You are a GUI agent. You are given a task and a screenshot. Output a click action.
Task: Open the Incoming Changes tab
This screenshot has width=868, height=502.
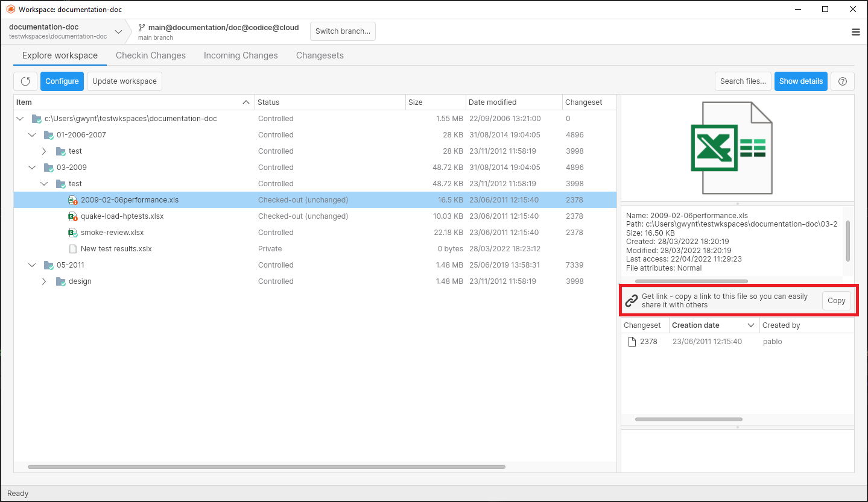pyautogui.click(x=240, y=55)
